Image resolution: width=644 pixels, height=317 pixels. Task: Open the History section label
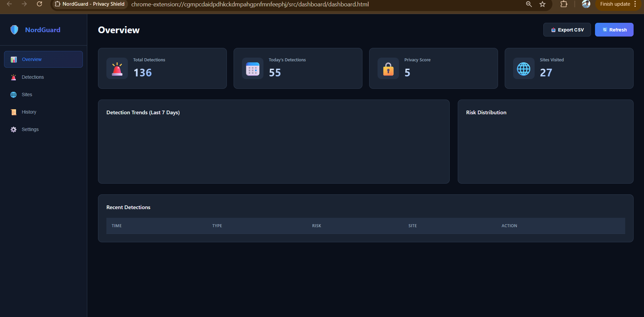(x=29, y=112)
